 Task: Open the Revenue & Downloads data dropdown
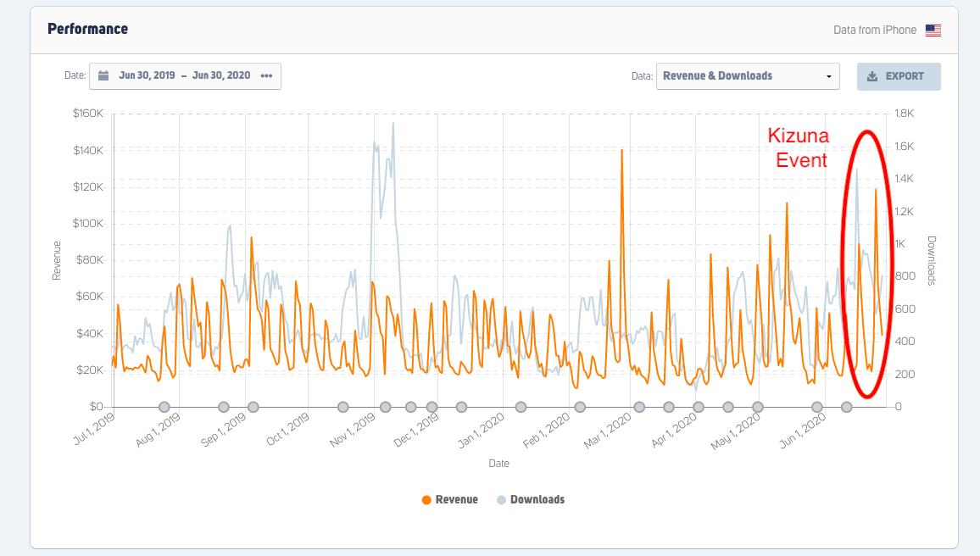(x=747, y=76)
